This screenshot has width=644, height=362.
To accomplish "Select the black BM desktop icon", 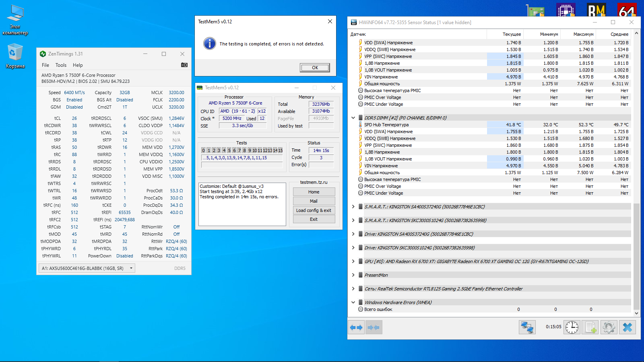I will click(x=597, y=10).
